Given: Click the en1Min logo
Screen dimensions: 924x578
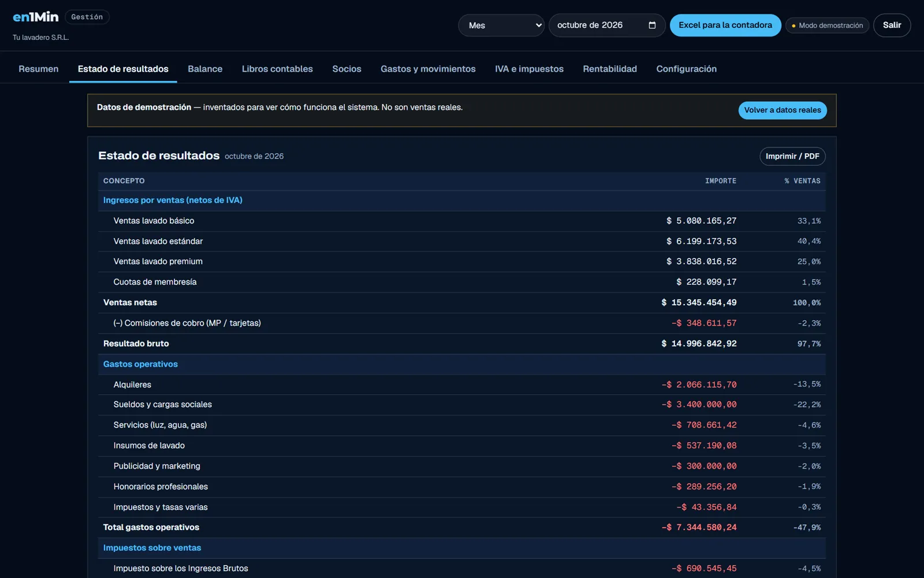Looking at the screenshot, I should coord(36,17).
